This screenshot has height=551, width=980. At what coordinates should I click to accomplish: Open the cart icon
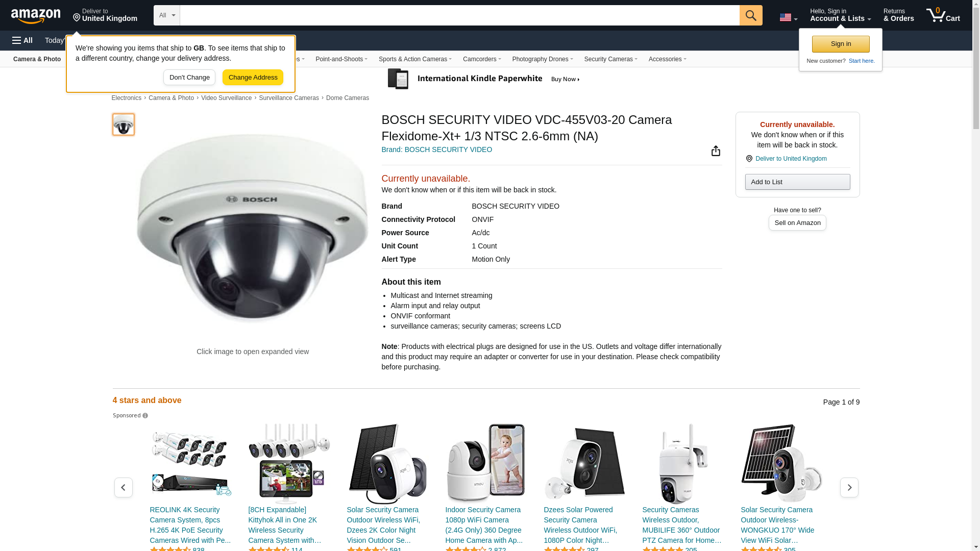(x=943, y=15)
